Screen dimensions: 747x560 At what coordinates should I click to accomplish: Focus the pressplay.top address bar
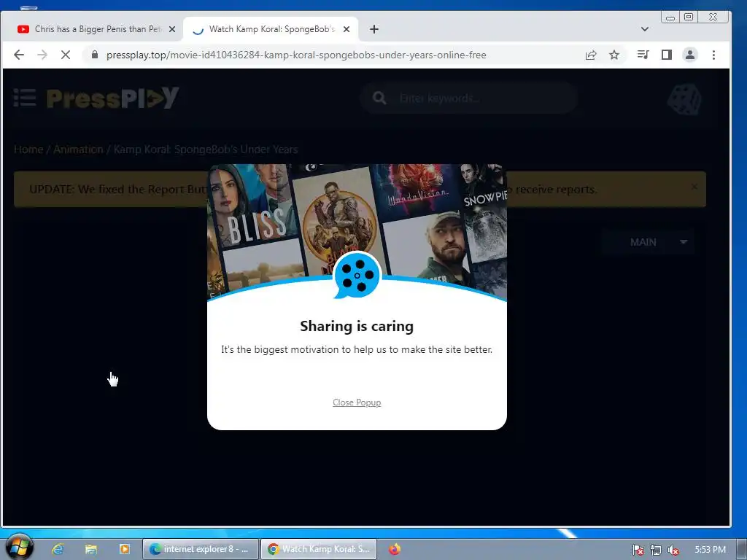pyautogui.click(x=296, y=55)
